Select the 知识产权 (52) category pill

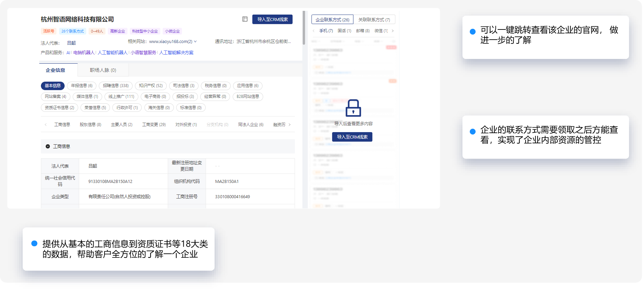pyautogui.click(x=151, y=86)
